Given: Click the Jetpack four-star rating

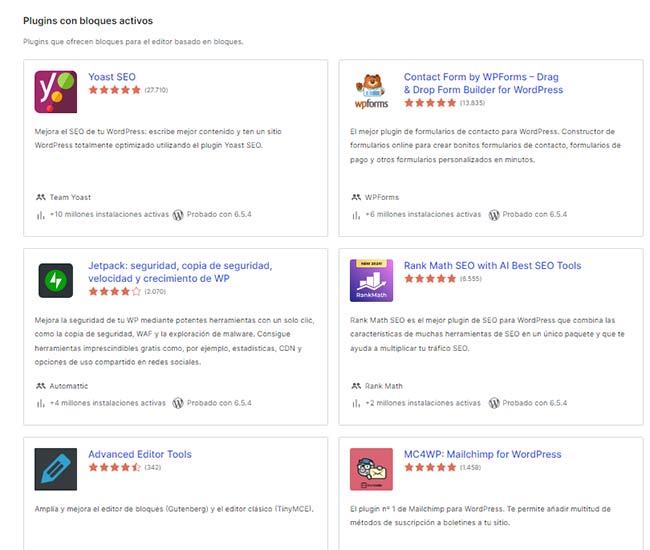Looking at the screenshot, I should tap(114, 292).
